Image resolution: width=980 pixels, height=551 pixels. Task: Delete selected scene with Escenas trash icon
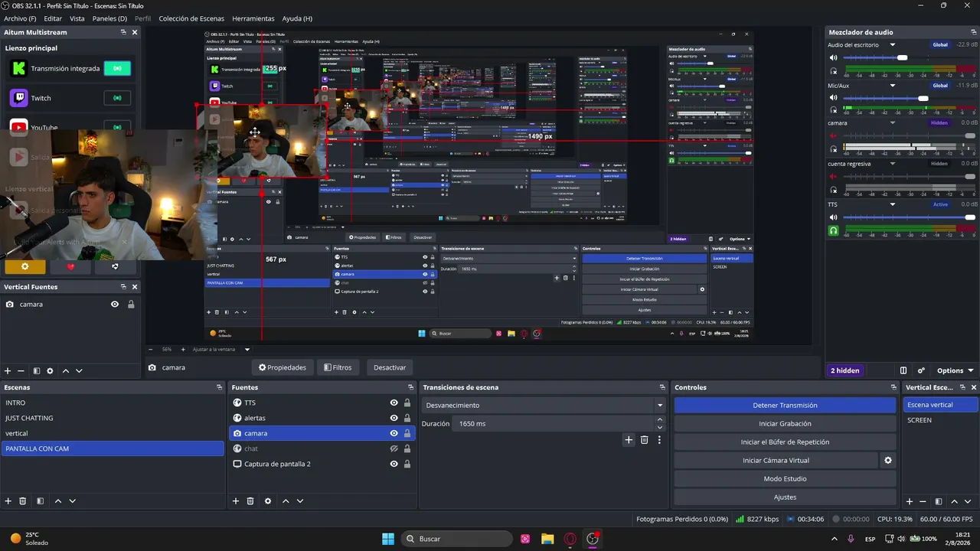click(23, 501)
